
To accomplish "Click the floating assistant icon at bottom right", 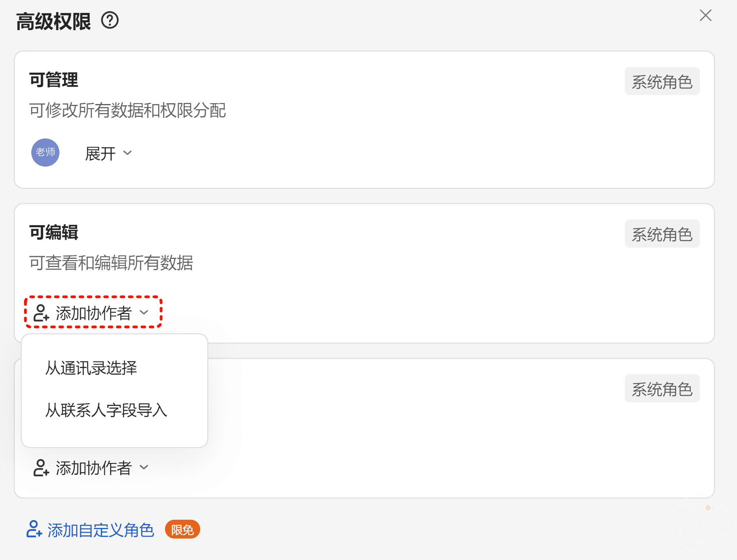I will click(x=700, y=526).
